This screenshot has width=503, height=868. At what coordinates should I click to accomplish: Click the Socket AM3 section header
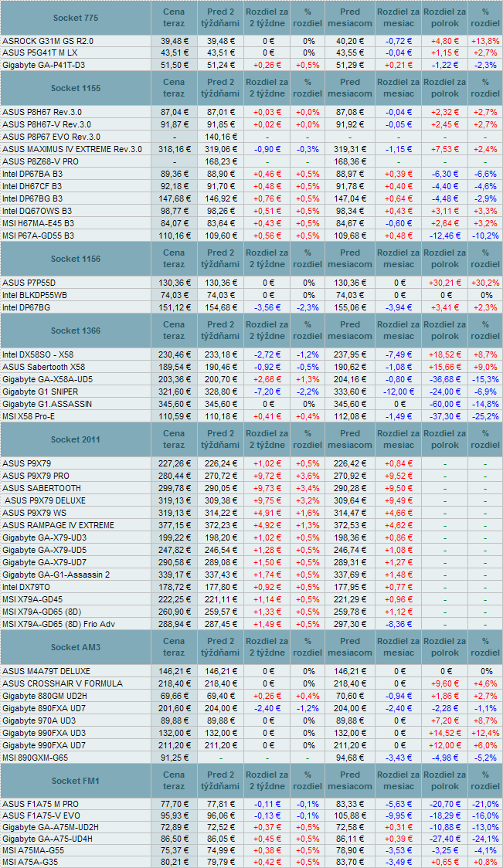click(76, 647)
